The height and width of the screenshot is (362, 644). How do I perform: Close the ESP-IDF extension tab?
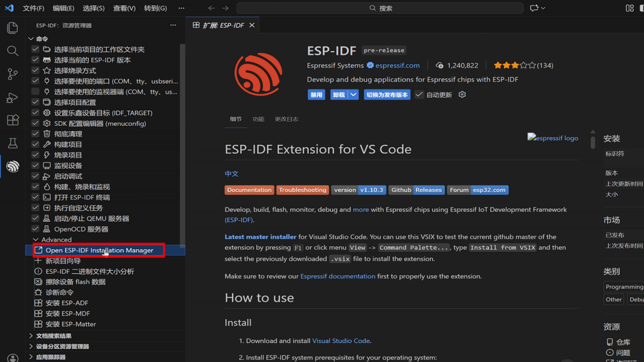[252, 26]
